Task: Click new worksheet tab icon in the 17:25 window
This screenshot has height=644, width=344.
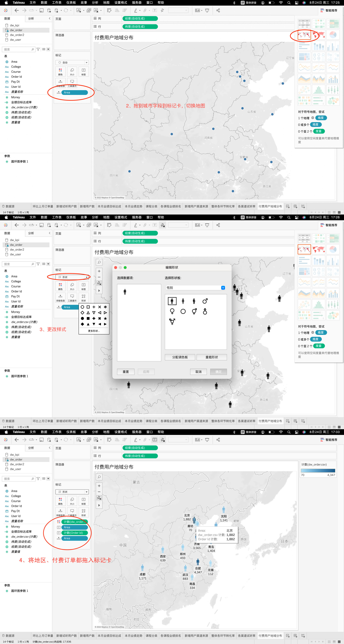Action: click(x=288, y=206)
